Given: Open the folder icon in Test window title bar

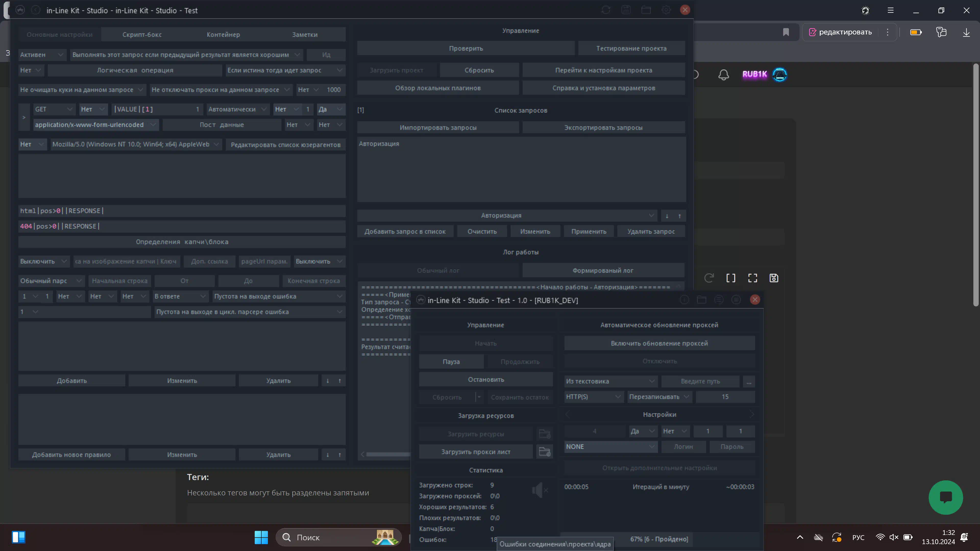Looking at the screenshot, I should click(702, 300).
